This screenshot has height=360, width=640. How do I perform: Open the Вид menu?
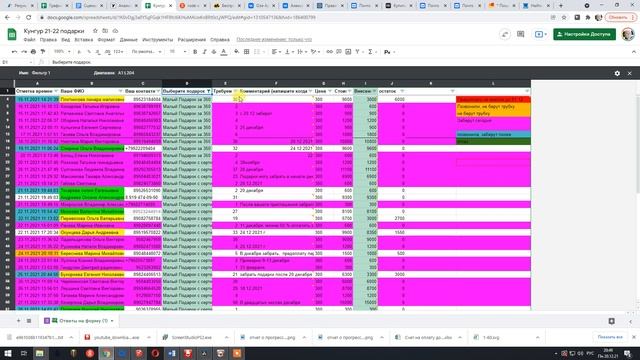click(x=66, y=40)
